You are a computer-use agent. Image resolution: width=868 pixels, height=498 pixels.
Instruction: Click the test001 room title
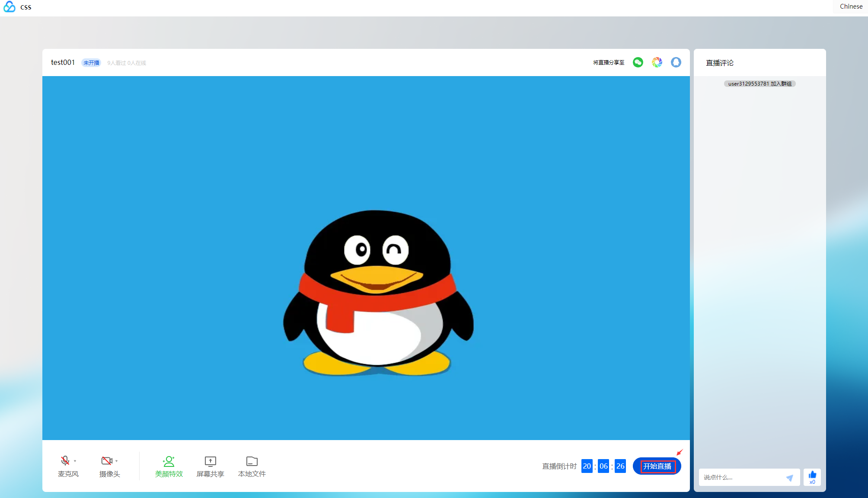[x=63, y=63]
